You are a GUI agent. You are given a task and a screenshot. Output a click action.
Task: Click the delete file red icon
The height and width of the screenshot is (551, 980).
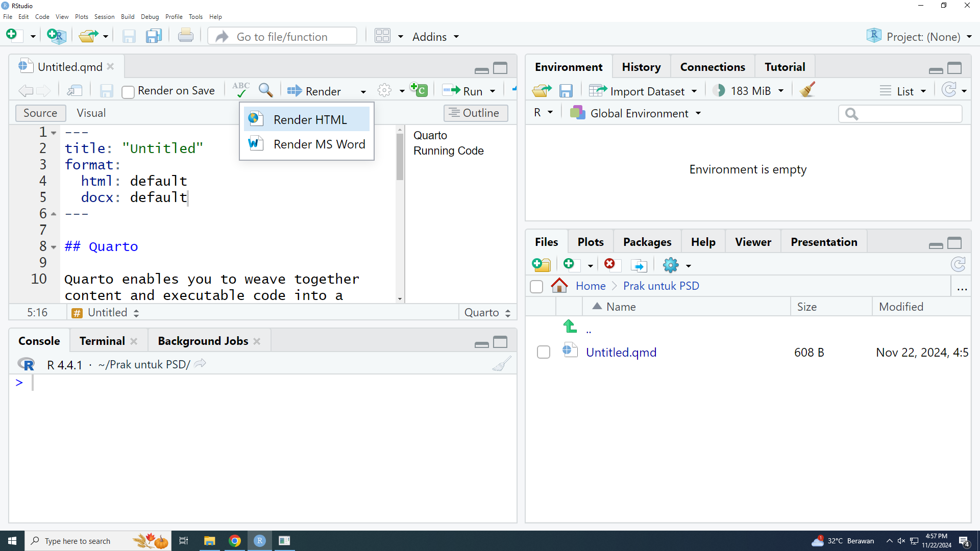(x=609, y=264)
